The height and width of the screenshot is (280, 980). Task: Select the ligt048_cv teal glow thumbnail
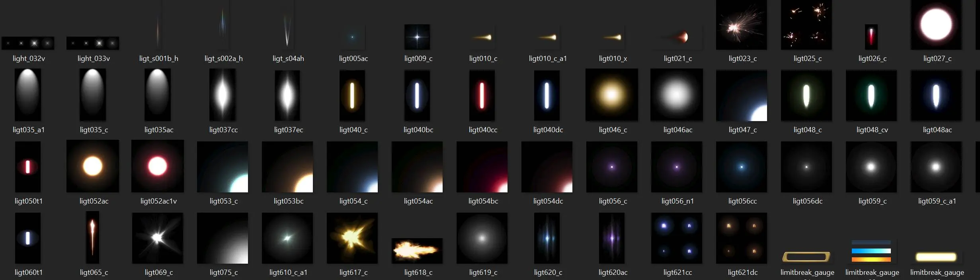tap(871, 96)
